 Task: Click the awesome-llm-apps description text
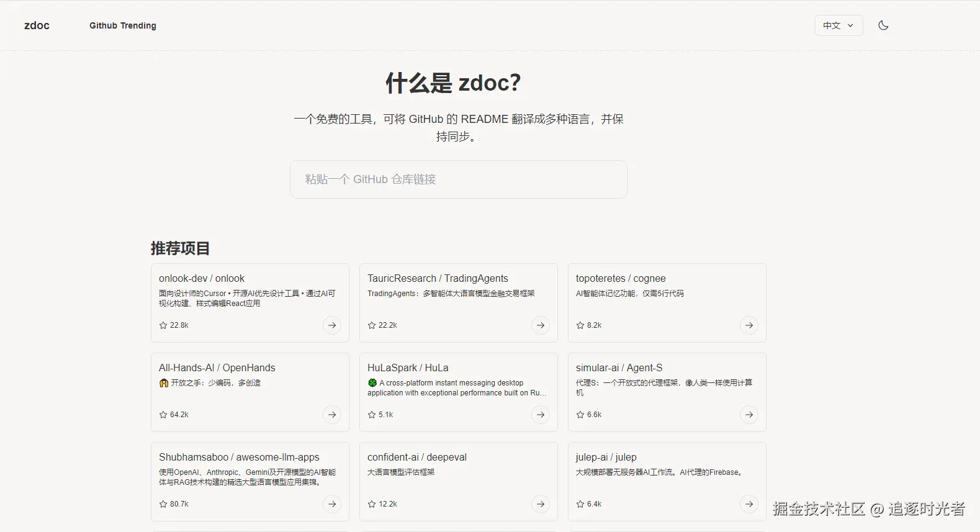pyautogui.click(x=247, y=477)
